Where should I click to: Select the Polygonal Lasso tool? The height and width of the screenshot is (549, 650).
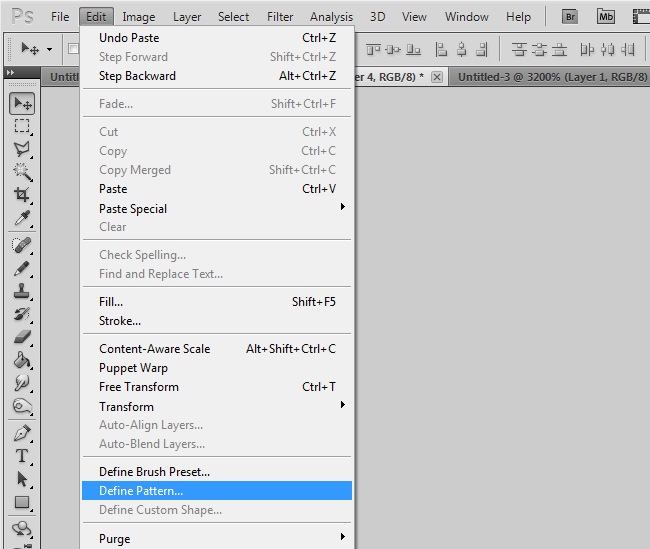[x=22, y=149]
